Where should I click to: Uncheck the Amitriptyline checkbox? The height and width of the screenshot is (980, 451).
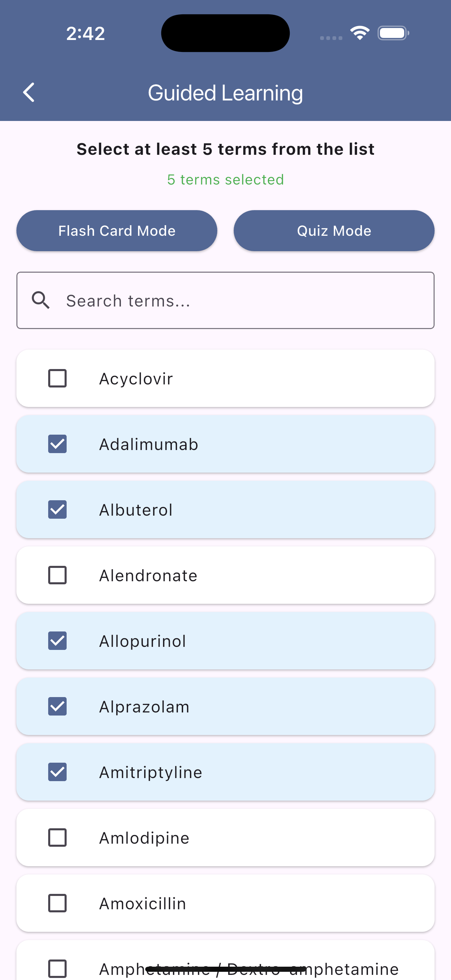(x=57, y=772)
